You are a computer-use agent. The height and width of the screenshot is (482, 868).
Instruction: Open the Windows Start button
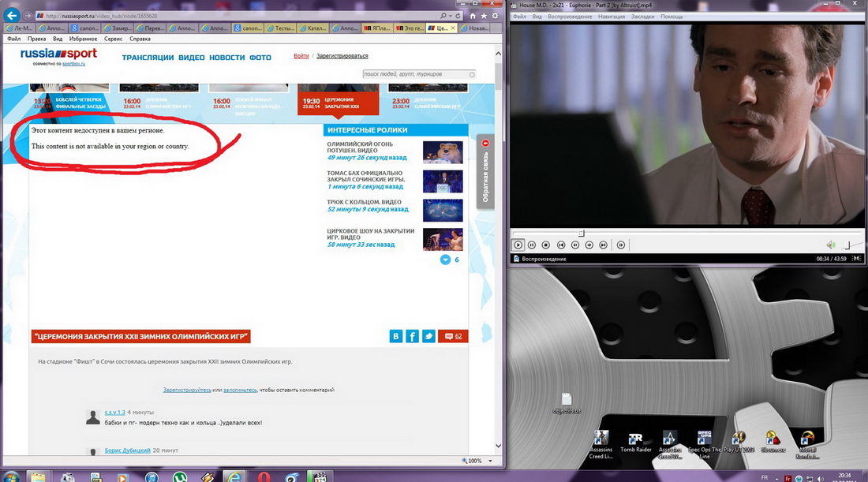(x=10, y=476)
